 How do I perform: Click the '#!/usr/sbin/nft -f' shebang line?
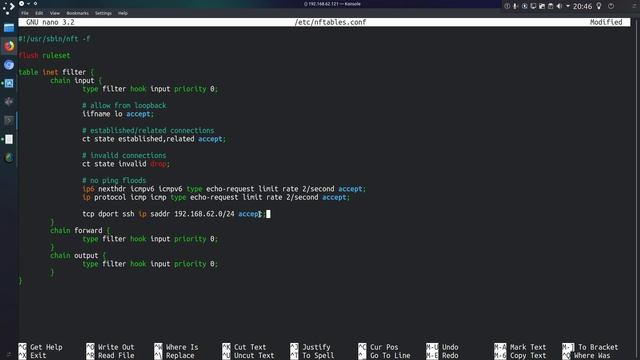[54, 39]
